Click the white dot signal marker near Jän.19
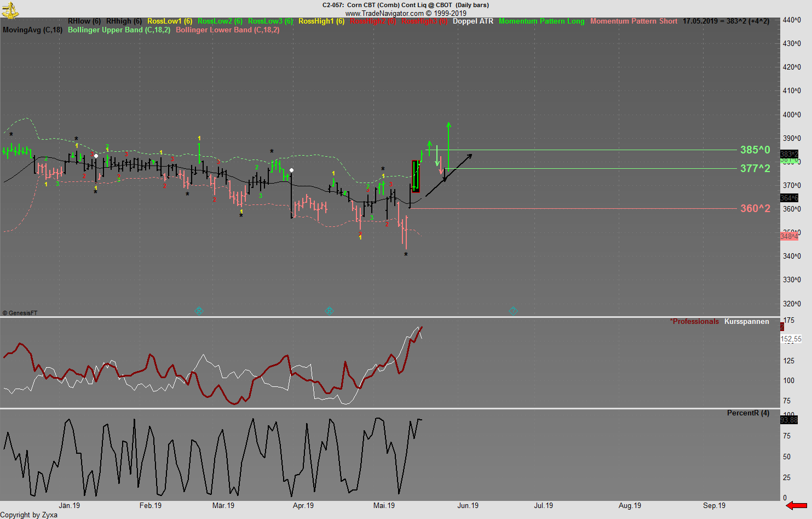 96,156
